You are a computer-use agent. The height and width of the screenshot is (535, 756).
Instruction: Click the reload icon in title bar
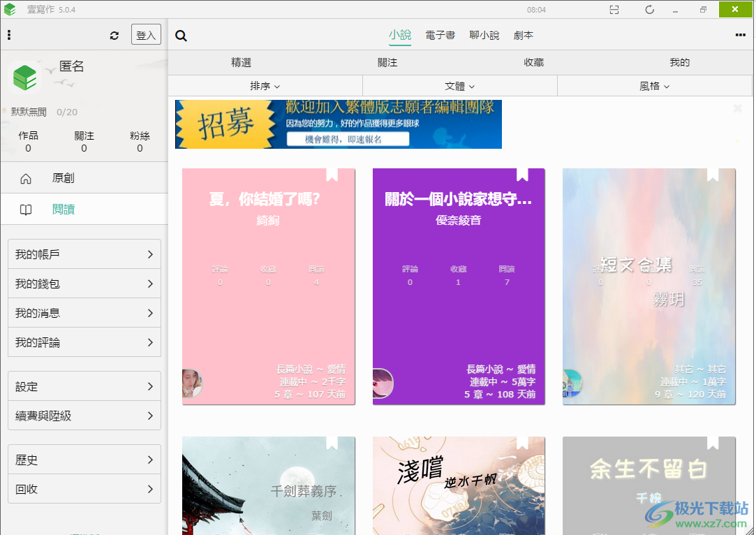[649, 10]
